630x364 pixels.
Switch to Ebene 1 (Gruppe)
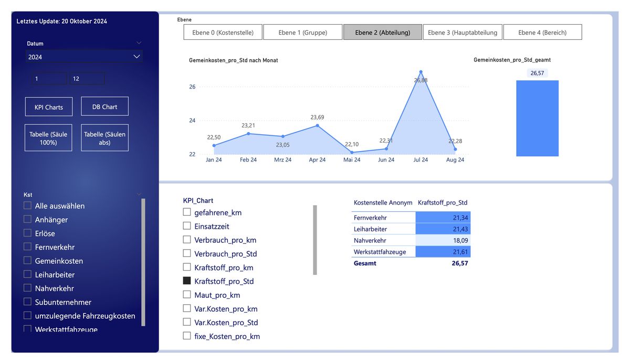point(302,32)
